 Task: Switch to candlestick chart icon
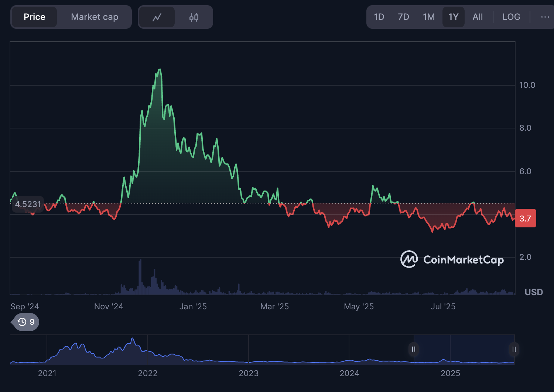coord(194,17)
